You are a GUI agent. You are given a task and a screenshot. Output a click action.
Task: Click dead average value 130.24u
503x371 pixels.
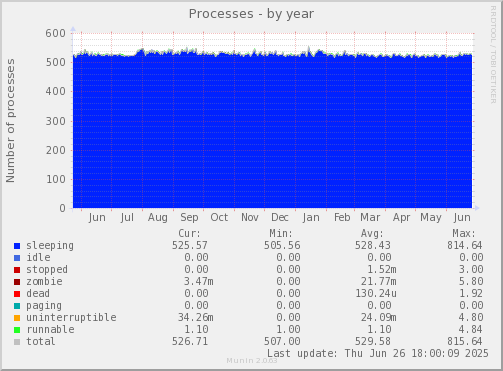(x=376, y=293)
